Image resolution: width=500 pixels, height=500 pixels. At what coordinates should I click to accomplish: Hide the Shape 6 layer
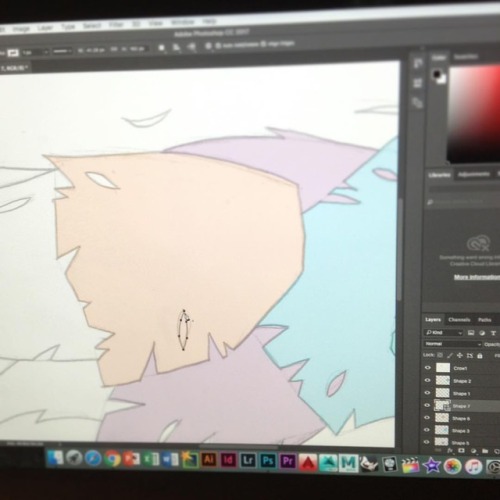[427, 417]
